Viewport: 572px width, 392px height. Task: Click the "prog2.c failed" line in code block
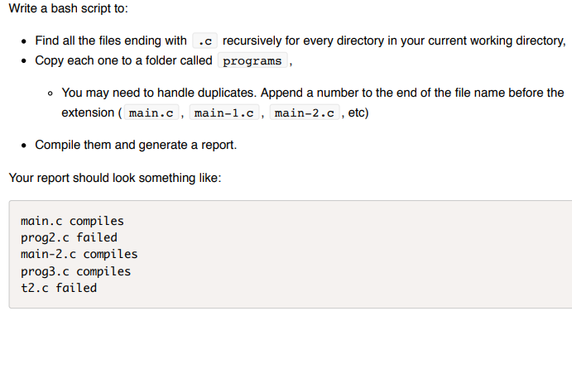[69, 237]
